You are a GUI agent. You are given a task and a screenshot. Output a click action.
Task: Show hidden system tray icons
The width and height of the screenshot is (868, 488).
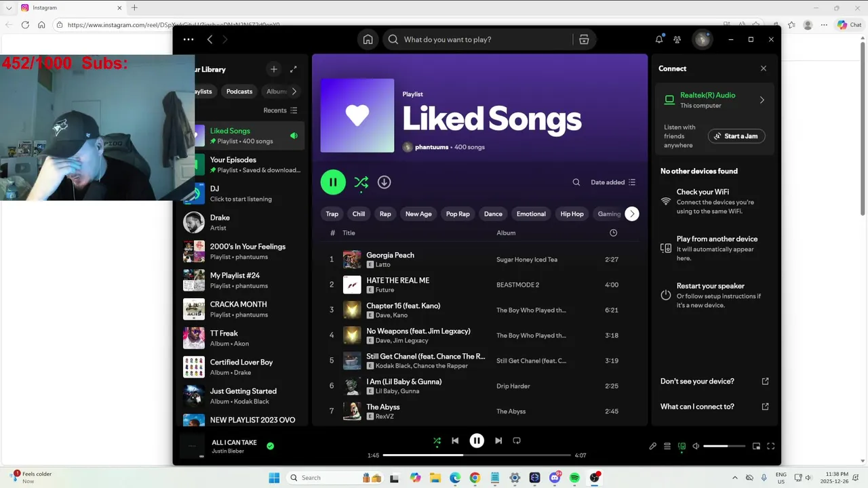(x=735, y=478)
